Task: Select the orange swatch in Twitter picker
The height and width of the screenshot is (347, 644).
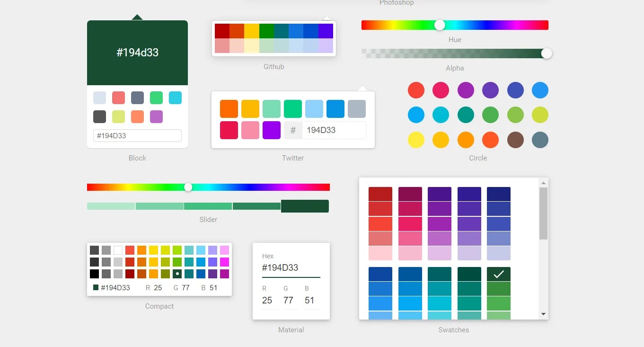Action: coord(229,109)
